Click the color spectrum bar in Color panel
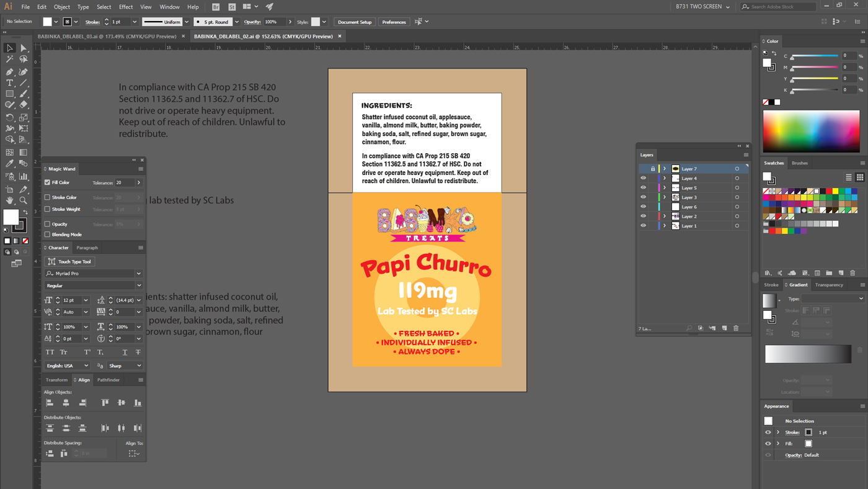 point(811,132)
